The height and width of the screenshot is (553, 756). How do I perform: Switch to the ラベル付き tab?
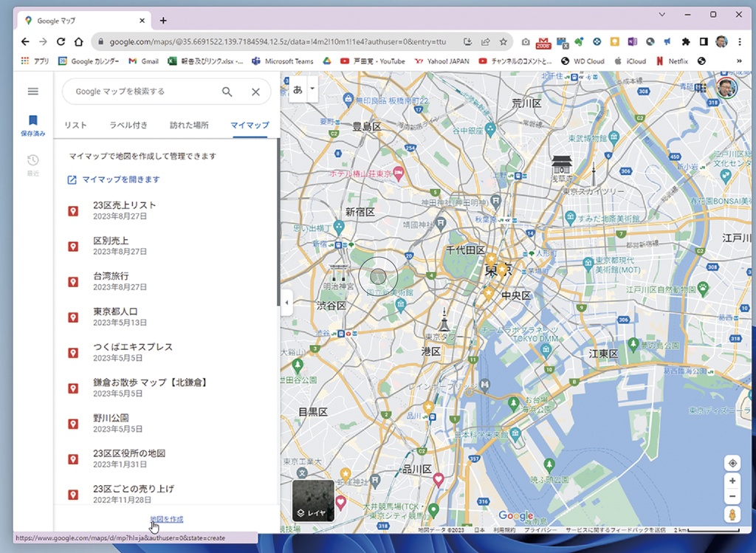point(128,126)
